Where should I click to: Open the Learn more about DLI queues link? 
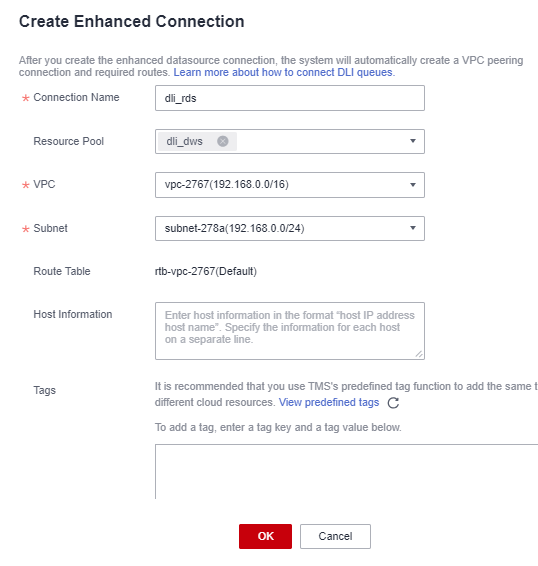coord(284,72)
